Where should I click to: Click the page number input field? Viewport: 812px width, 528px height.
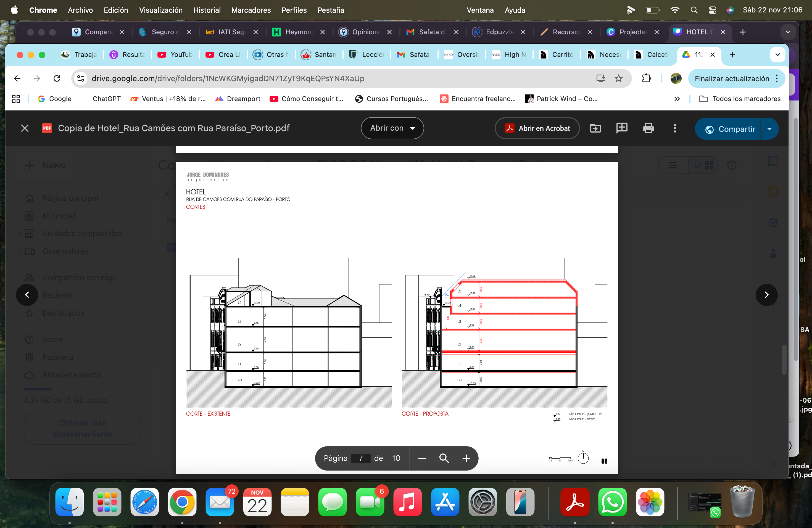coord(361,458)
